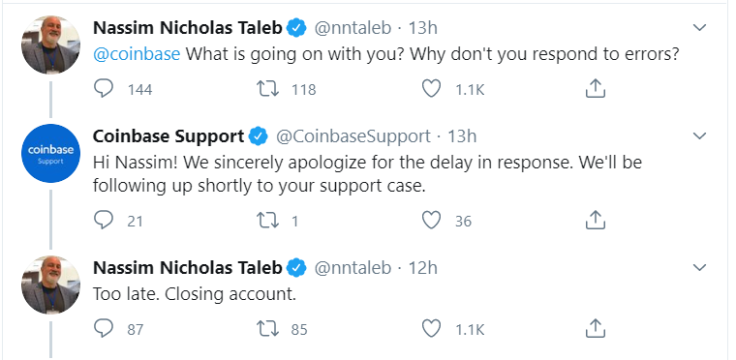Reply to the 'Too late. Closing account.' tweet

point(103,329)
